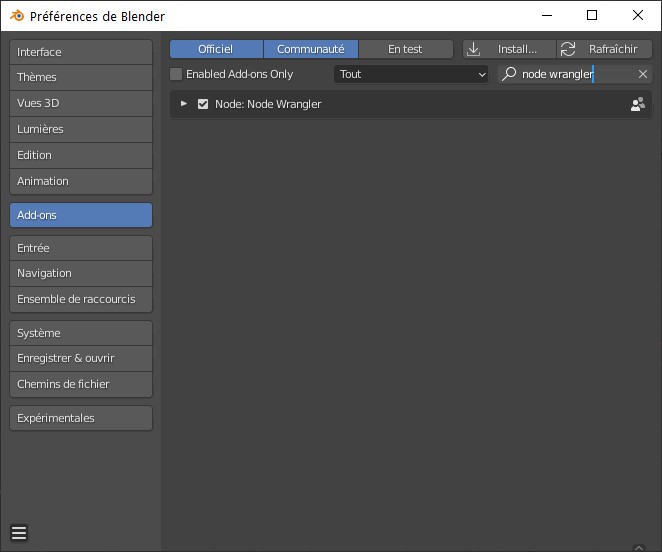662x552 pixels.
Task: Open the Interface preferences tab
Action: (81, 52)
